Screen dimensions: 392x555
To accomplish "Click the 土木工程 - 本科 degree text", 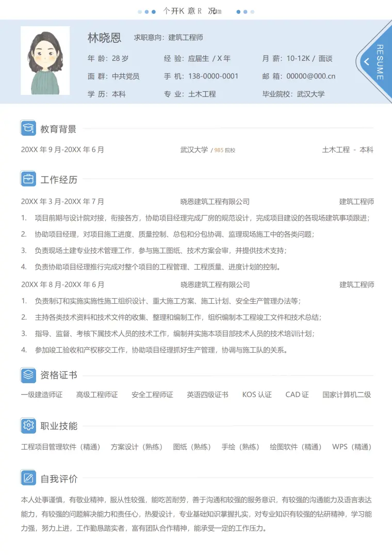I will coord(348,150).
